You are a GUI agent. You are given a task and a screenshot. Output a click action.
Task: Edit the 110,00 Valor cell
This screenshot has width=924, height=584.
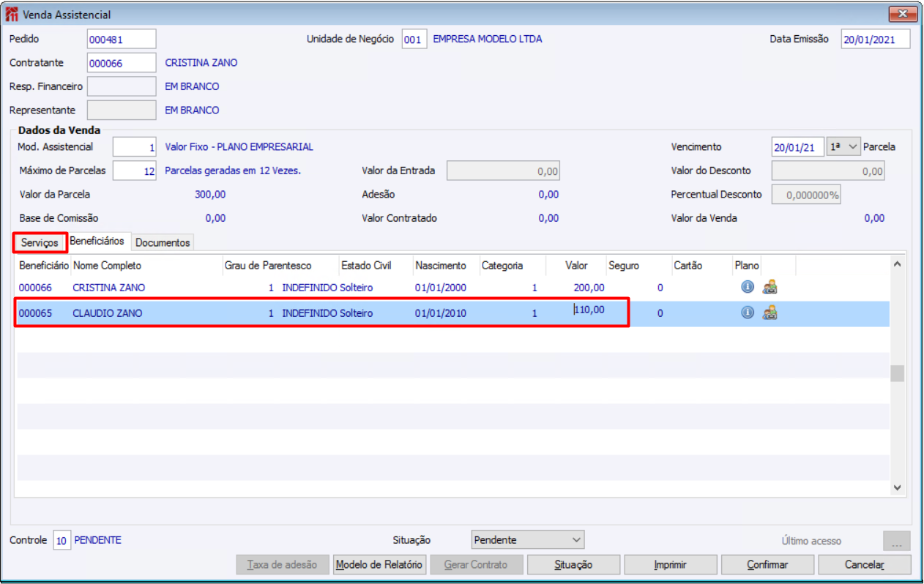tap(589, 310)
